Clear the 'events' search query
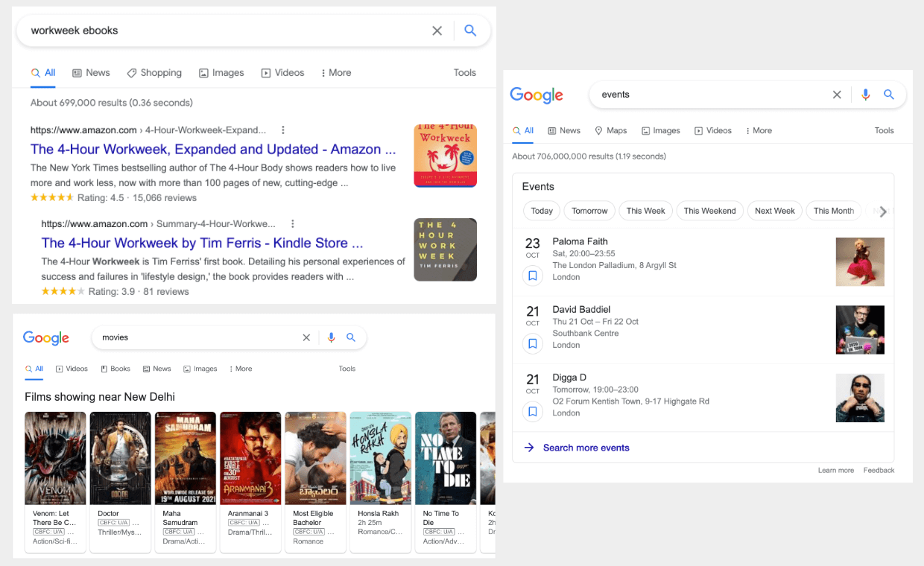Viewport: 924px width, 566px height. tap(837, 95)
